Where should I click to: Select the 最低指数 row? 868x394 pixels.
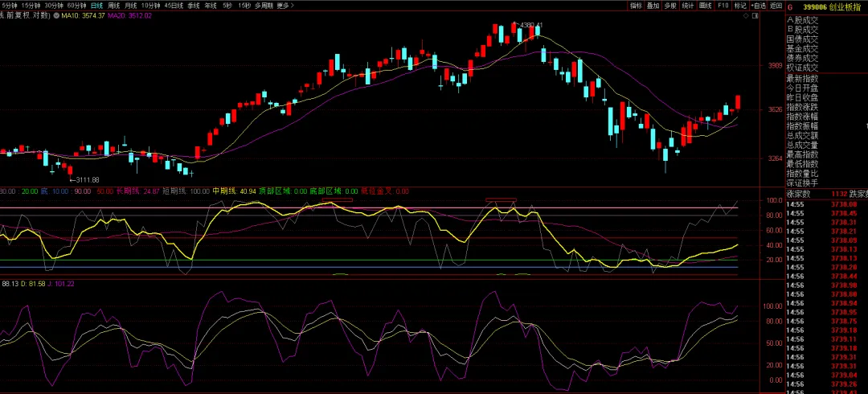click(802, 164)
